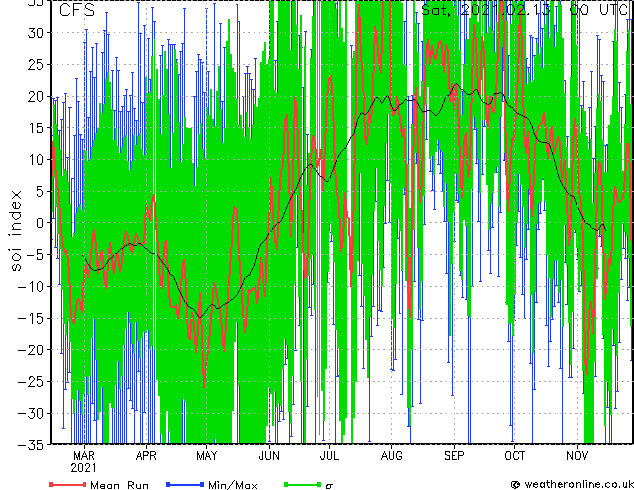Select APR on the time axis

coord(145,455)
